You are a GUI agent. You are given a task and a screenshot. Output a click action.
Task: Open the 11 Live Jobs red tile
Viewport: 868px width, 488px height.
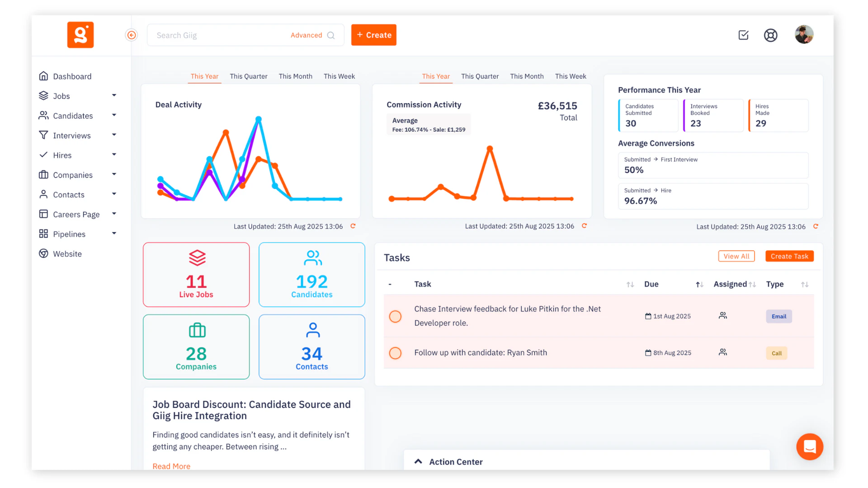tap(196, 275)
